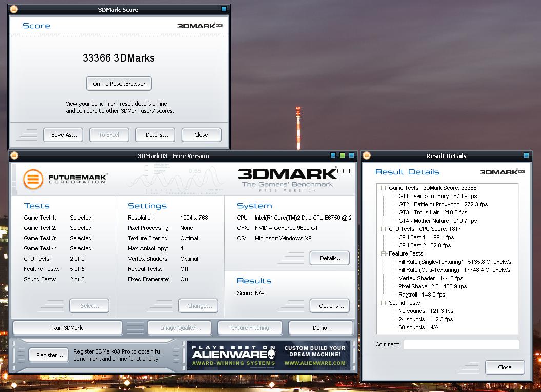Viewport: 541px width, 392px height.
Task: Click the 33366 3DMarks score text
Action: tap(118, 57)
